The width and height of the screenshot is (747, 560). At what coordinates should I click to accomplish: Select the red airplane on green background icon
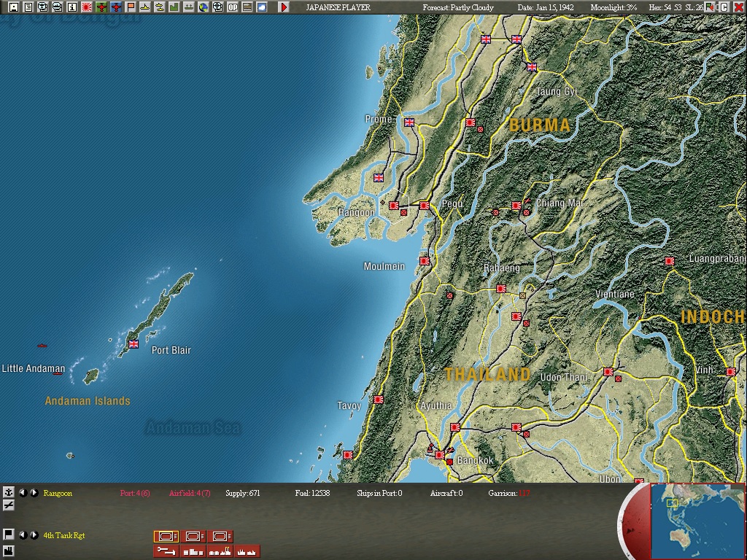101,7
